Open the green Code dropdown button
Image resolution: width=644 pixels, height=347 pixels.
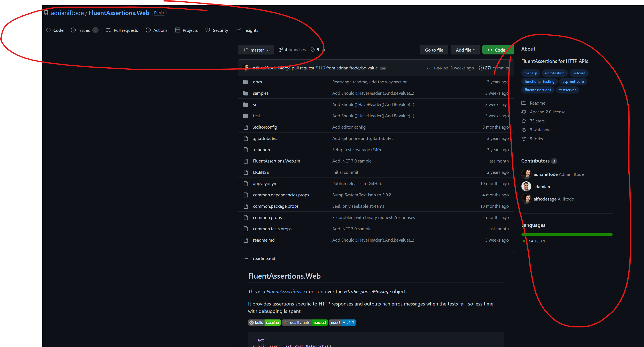(x=498, y=50)
